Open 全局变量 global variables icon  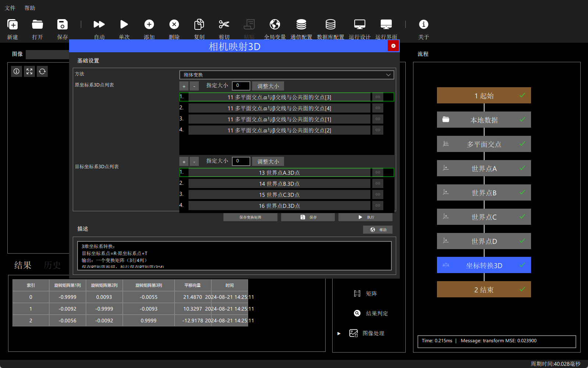tap(275, 25)
